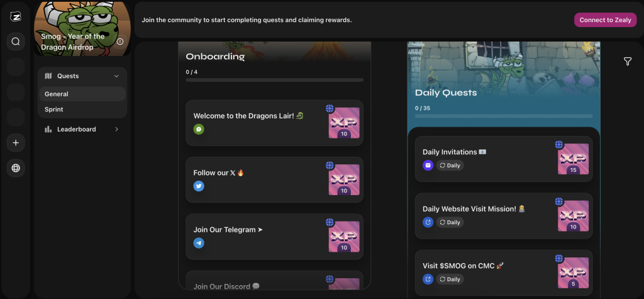Click the Onboarding section heading
This screenshot has width=644, height=299.
(x=215, y=57)
